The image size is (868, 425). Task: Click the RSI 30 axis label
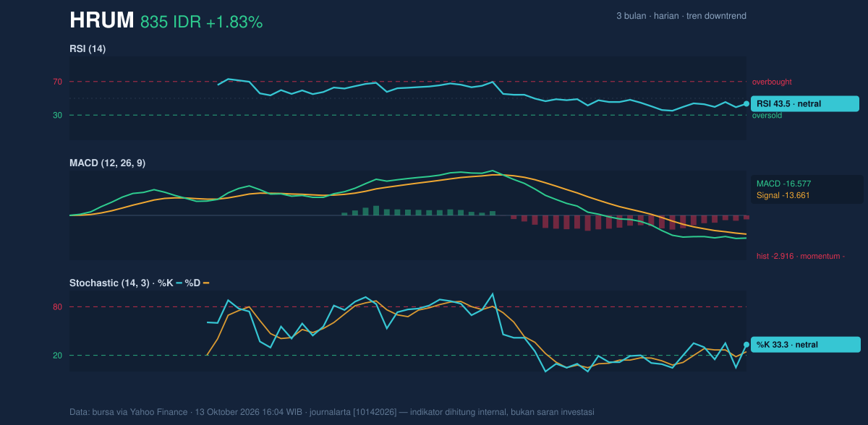(x=57, y=115)
